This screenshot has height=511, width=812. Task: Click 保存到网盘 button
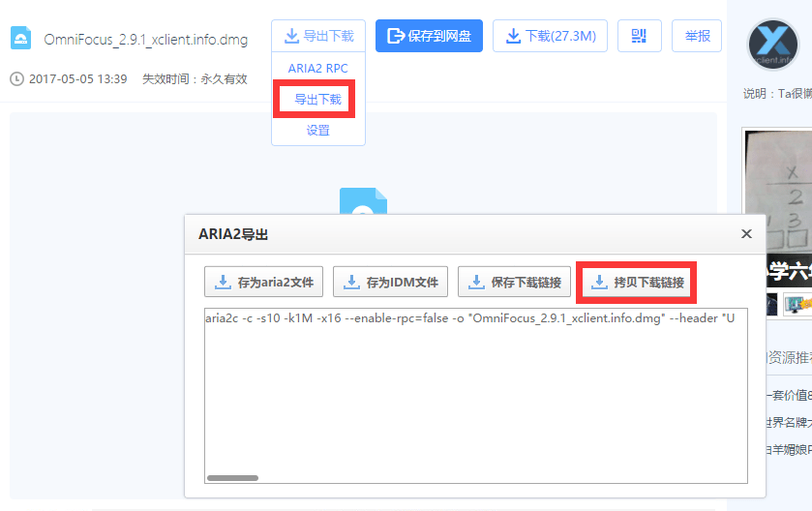pyautogui.click(x=429, y=36)
